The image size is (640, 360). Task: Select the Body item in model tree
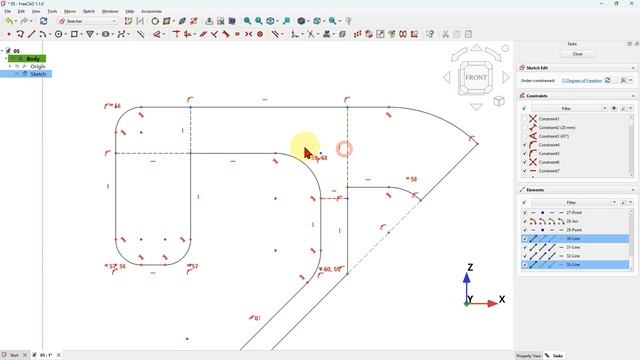pos(33,59)
